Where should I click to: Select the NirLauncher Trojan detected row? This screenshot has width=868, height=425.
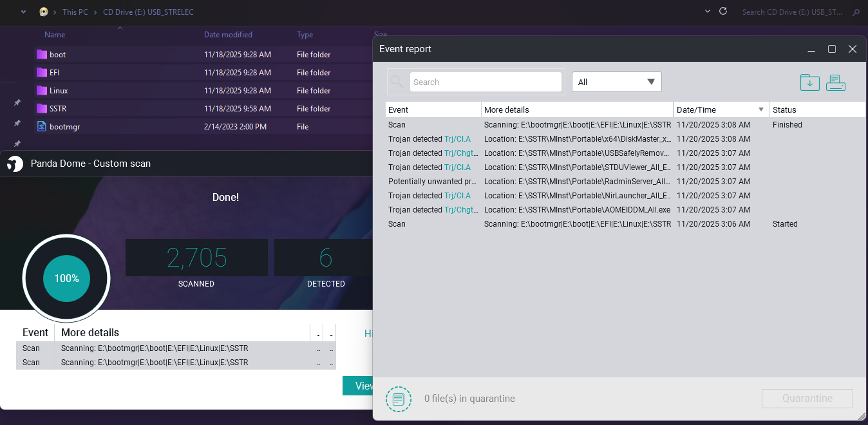click(x=625, y=196)
